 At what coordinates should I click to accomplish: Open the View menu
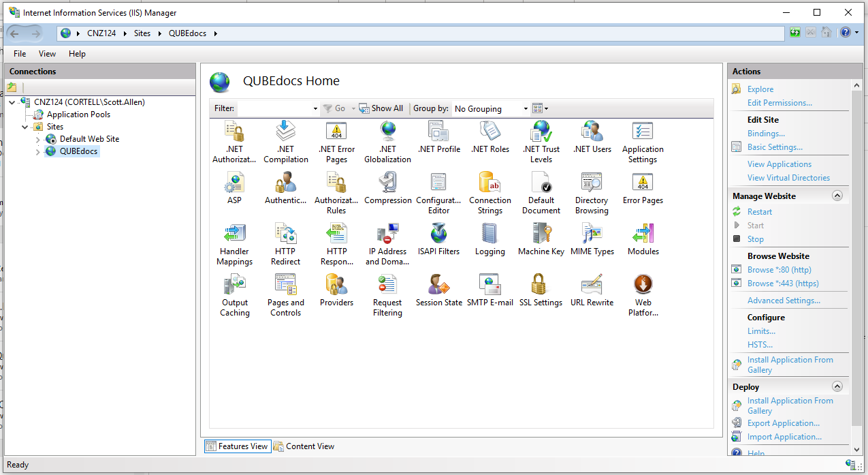(x=47, y=54)
